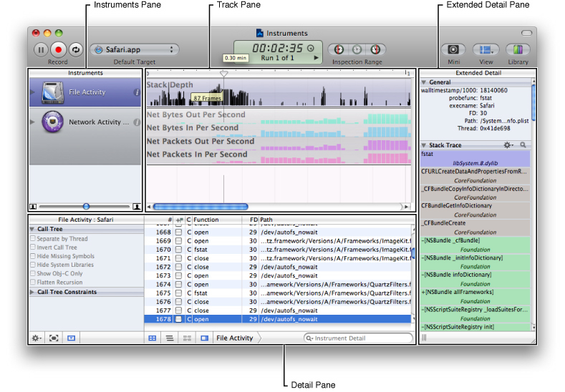The width and height of the screenshot is (565, 392).
Task: Adjust the track zoom slider under Instruments
Action: (x=86, y=206)
